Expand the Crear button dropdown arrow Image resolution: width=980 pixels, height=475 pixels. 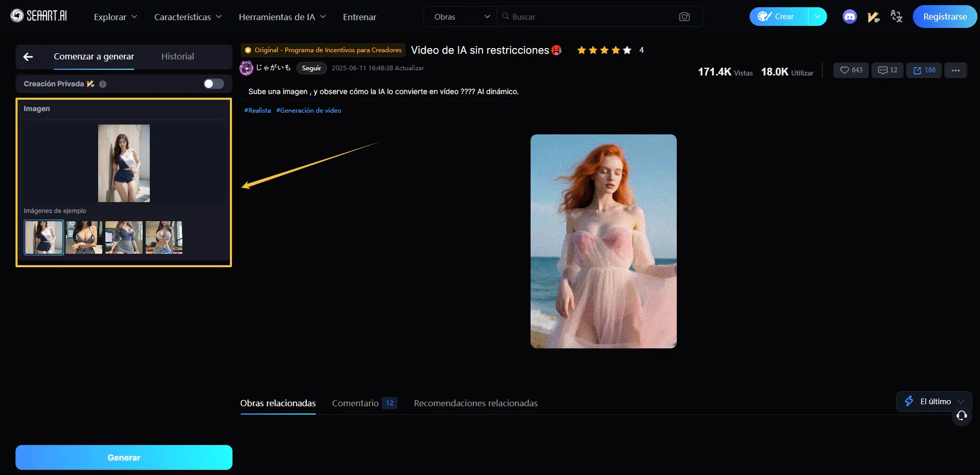(817, 16)
